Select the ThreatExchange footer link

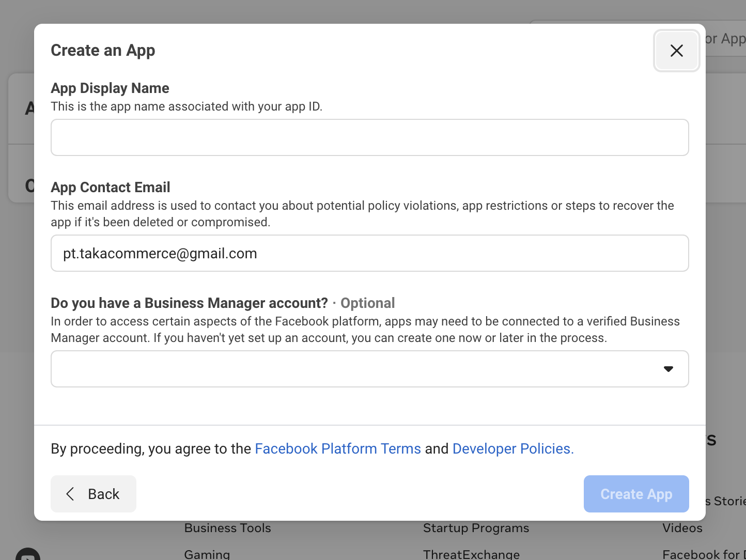[471, 554]
